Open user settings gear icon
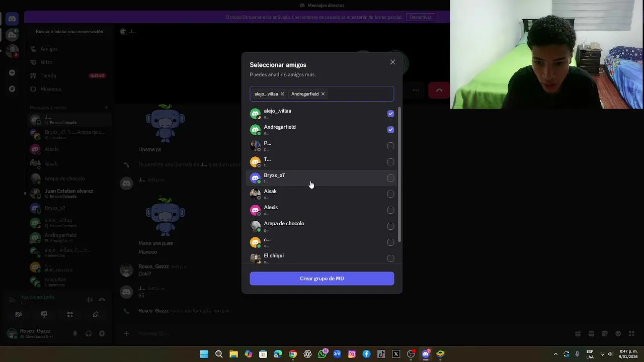Screen dimensions: 644x362 point(102,334)
